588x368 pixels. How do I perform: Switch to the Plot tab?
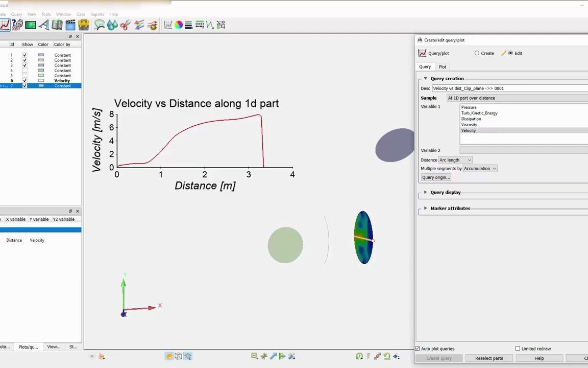pyautogui.click(x=442, y=66)
